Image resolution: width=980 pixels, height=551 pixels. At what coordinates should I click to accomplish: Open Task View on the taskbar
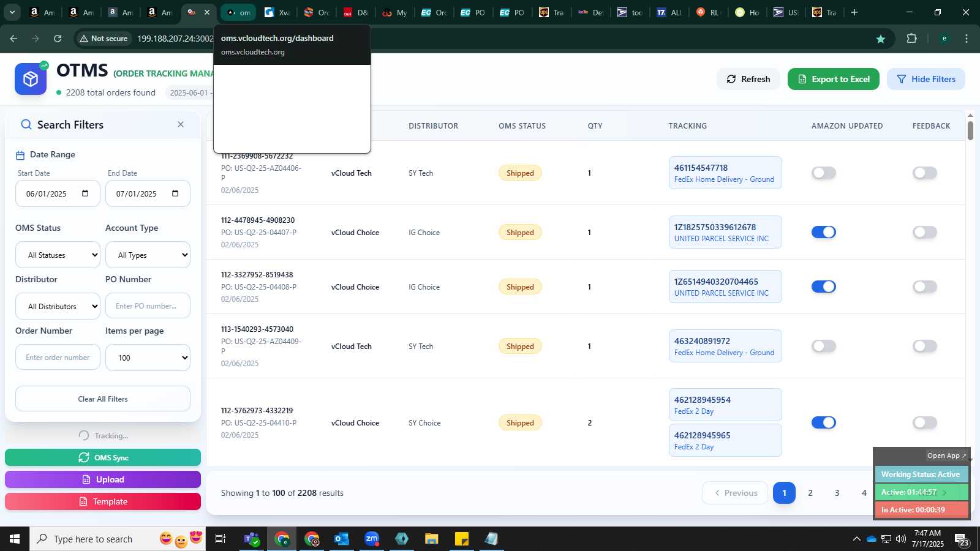220,539
